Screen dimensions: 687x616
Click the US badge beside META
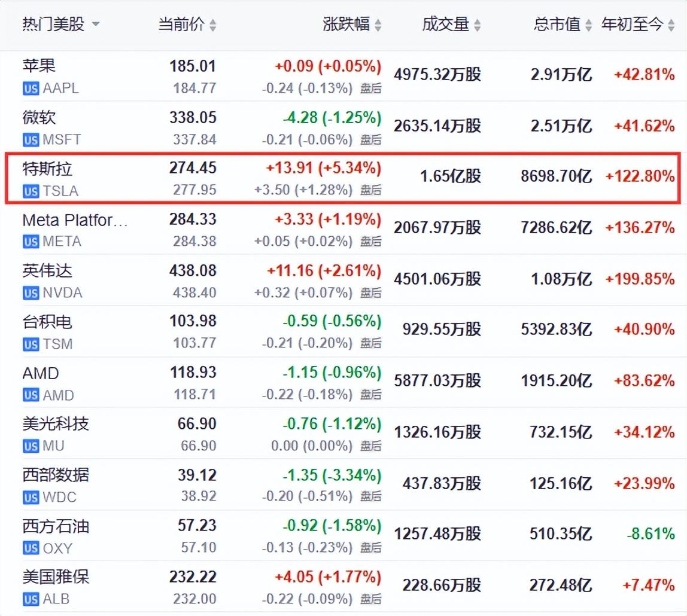point(31,242)
